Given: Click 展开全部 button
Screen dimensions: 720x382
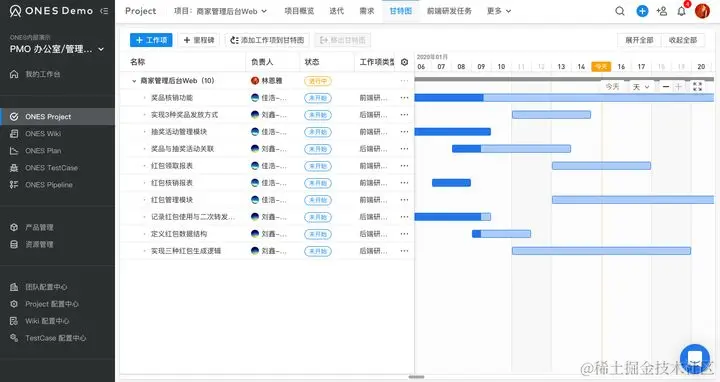Looking at the screenshot, I should coord(639,40).
